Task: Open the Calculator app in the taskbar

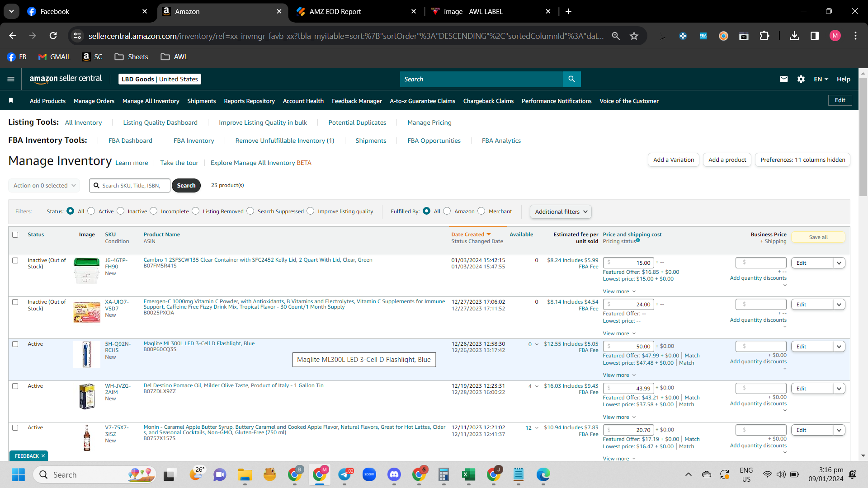Action: [x=443, y=474]
